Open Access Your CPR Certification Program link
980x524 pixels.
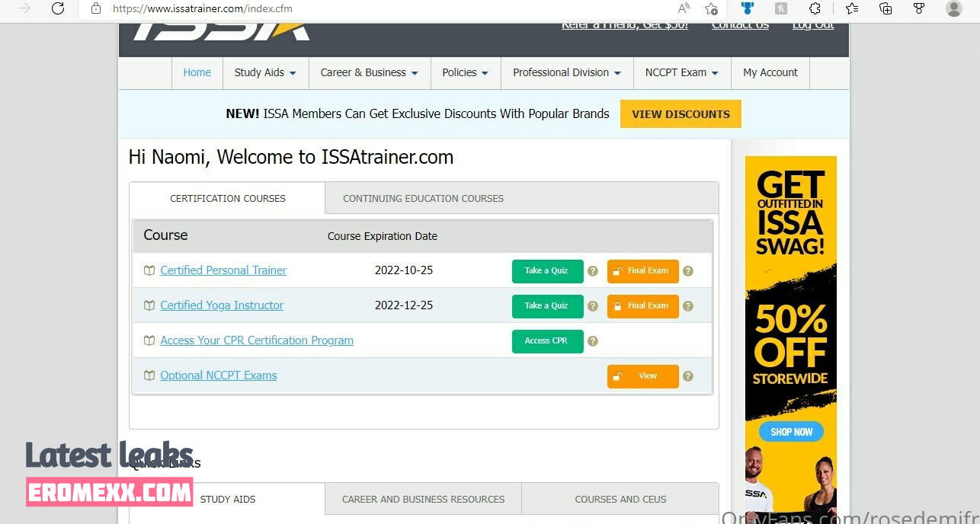(257, 340)
